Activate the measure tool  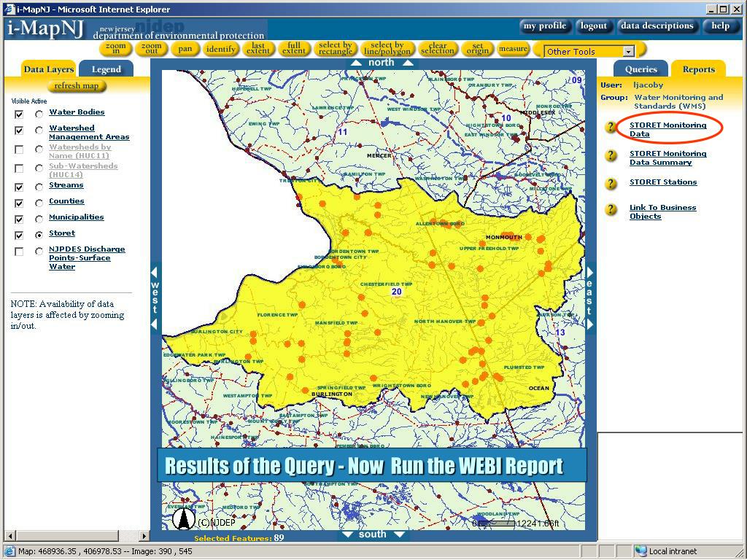(513, 49)
